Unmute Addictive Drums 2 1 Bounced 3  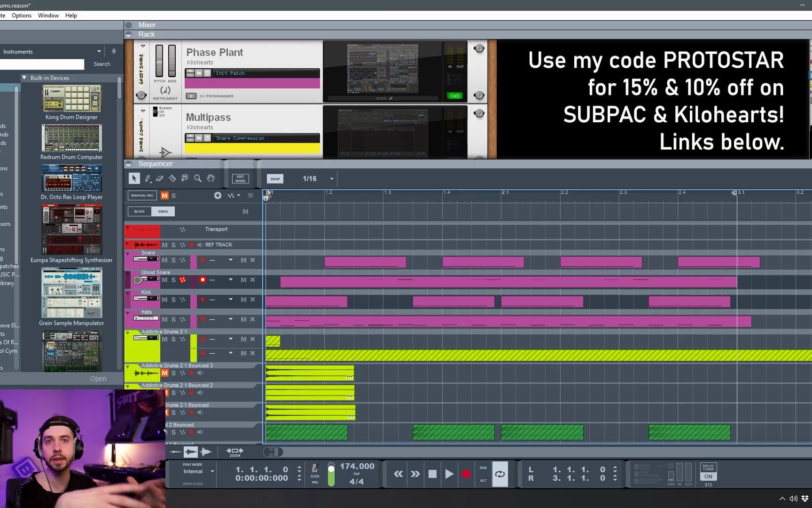tap(164, 373)
